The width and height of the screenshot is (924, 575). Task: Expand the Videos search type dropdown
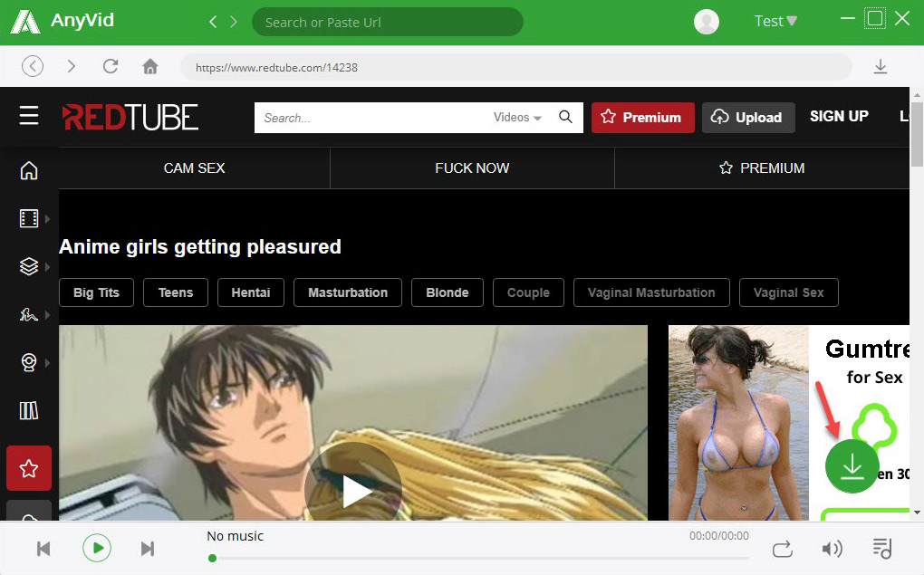click(517, 117)
